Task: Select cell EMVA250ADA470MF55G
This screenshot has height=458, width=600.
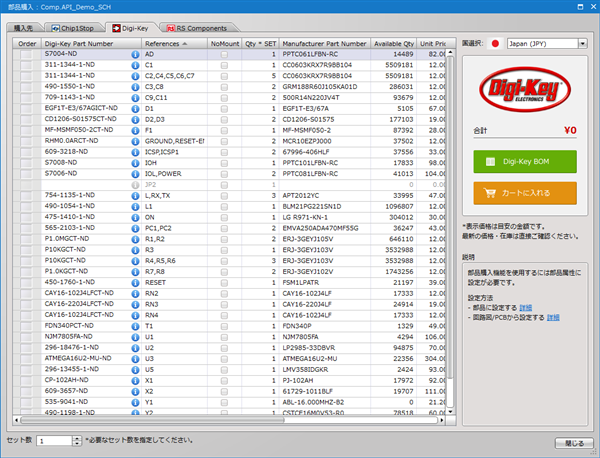Action: click(x=325, y=228)
